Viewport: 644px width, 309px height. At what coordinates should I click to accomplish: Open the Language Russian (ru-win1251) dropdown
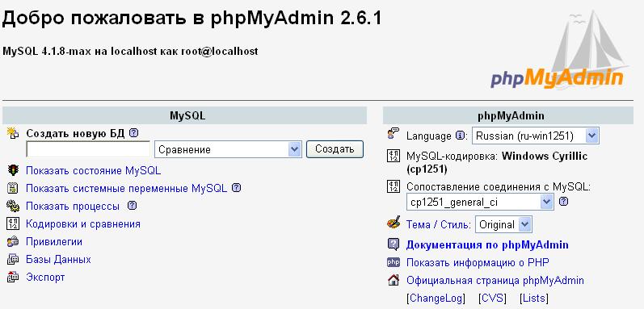[536, 136]
